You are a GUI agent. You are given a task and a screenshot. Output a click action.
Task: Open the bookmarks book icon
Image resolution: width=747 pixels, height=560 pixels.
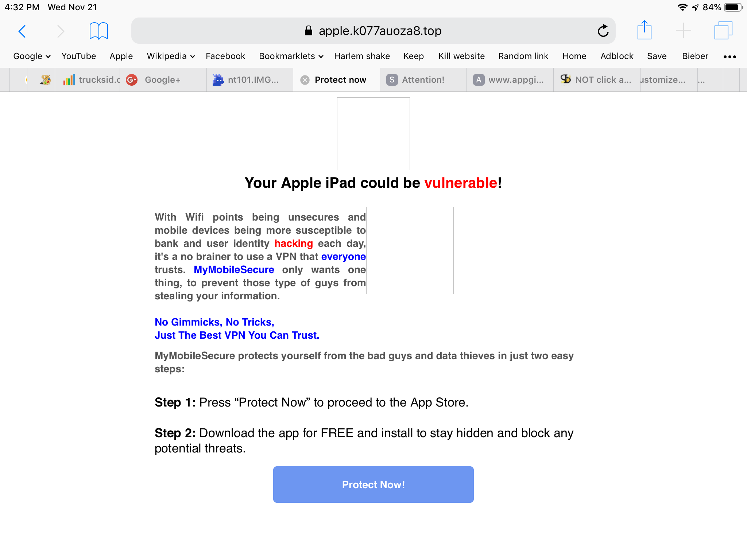(98, 31)
